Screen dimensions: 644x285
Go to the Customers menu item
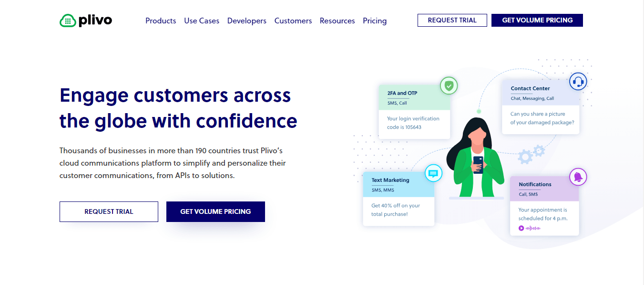tap(293, 21)
